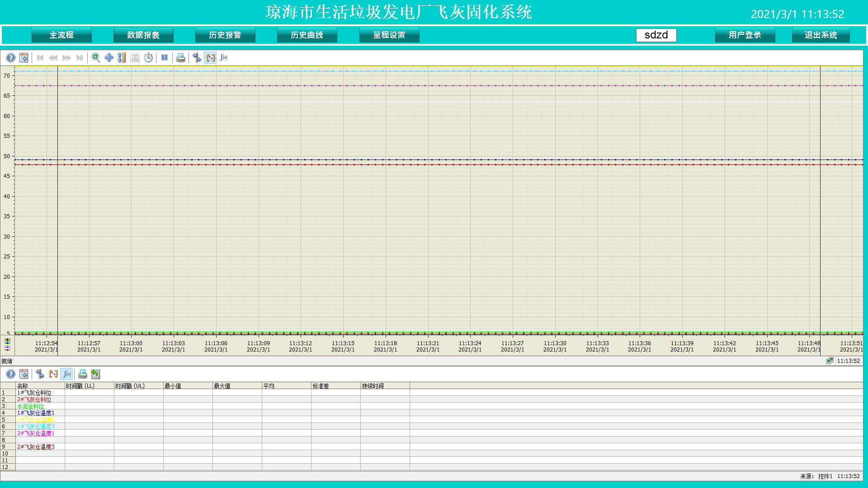This screenshot has height=488, width=868.
Task: Select statistics area window in lower toolbar
Action: tap(53, 374)
